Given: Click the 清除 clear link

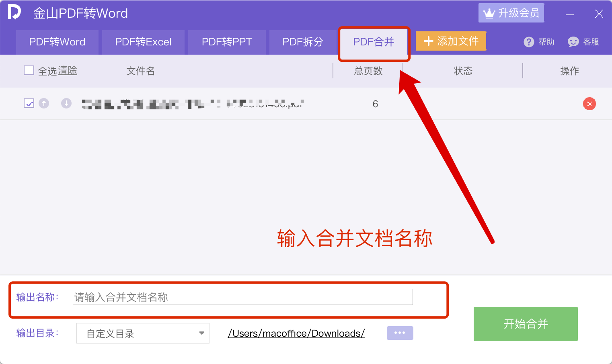Looking at the screenshot, I should click(67, 71).
